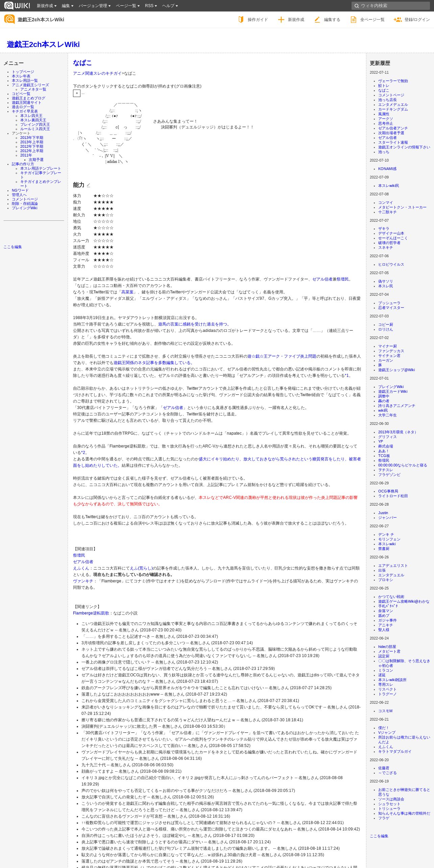Open メタビートクン・ストーカー history link
The height and width of the screenshot is (868, 434).
[x=402, y=208]
